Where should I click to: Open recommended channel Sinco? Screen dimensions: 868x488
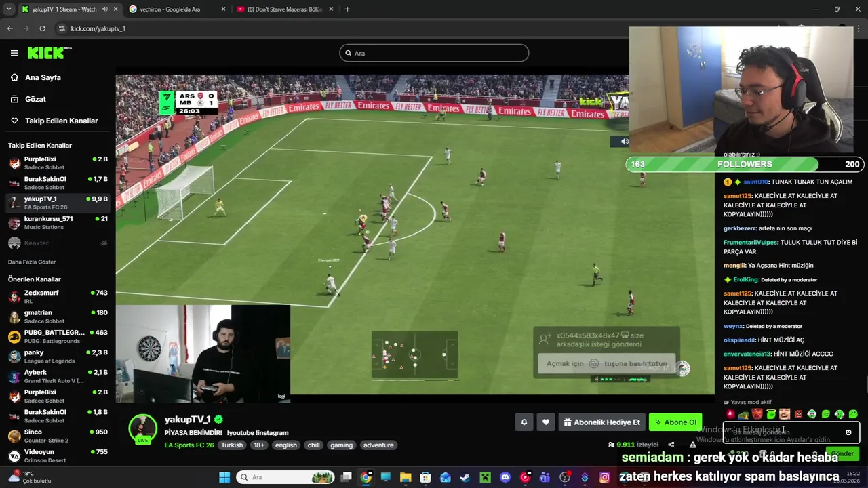click(x=58, y=436)
